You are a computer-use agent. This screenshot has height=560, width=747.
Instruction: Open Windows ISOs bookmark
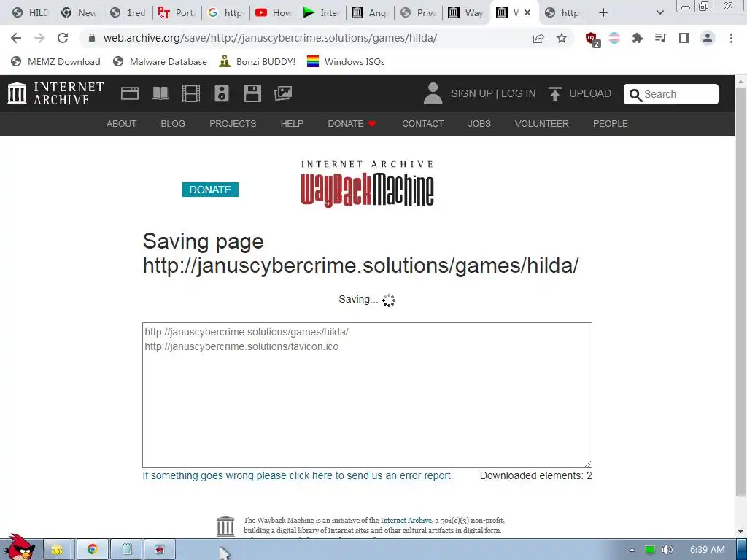pyautogui.click(x=346, y=61)
